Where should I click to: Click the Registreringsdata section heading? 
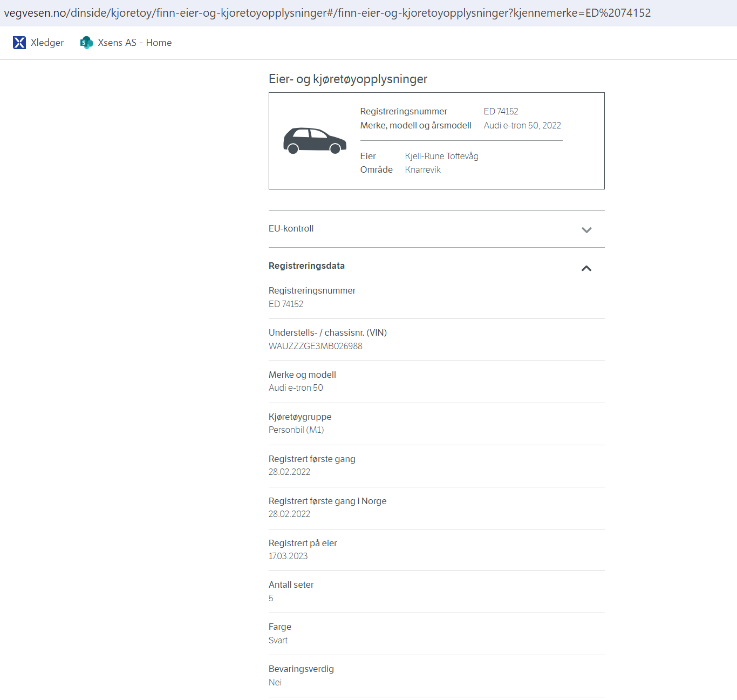(x=306, y=266)
